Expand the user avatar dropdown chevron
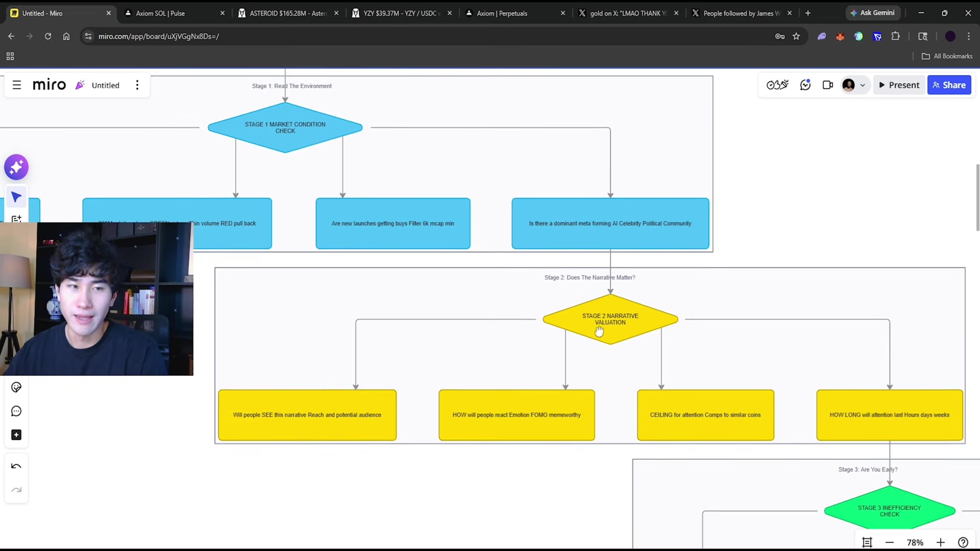 (x=863, y=85)
